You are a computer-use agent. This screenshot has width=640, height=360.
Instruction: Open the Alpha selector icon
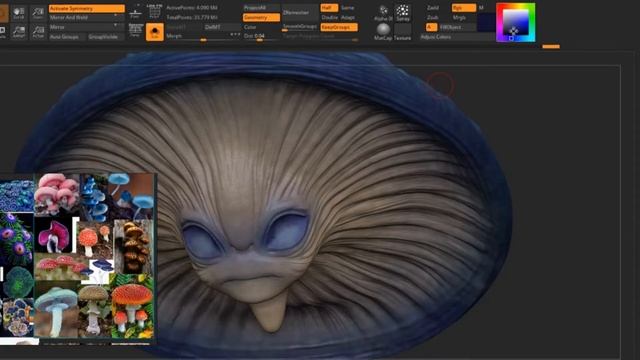click(x=383, y=13)
